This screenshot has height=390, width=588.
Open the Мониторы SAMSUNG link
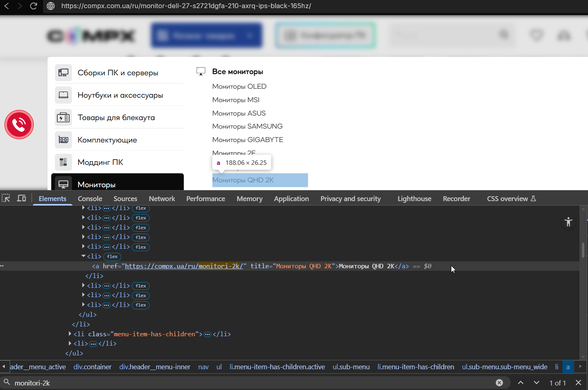[x=248, y=126]
